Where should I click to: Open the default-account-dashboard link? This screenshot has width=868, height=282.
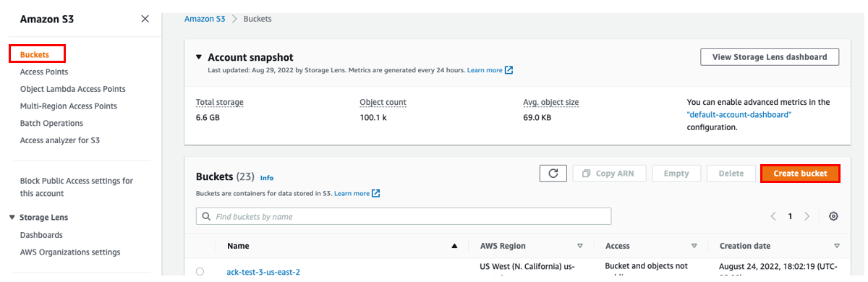[x=739, y=114]
